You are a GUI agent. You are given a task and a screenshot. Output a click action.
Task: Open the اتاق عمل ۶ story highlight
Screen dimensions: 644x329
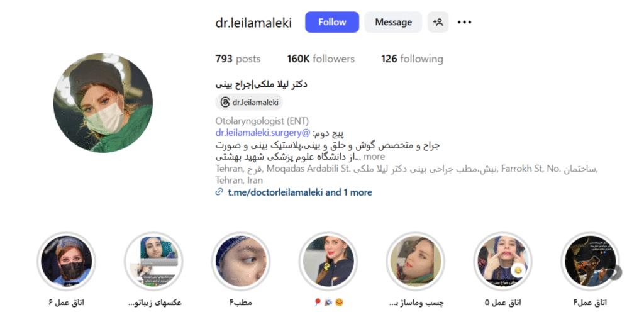pos(66,261)
